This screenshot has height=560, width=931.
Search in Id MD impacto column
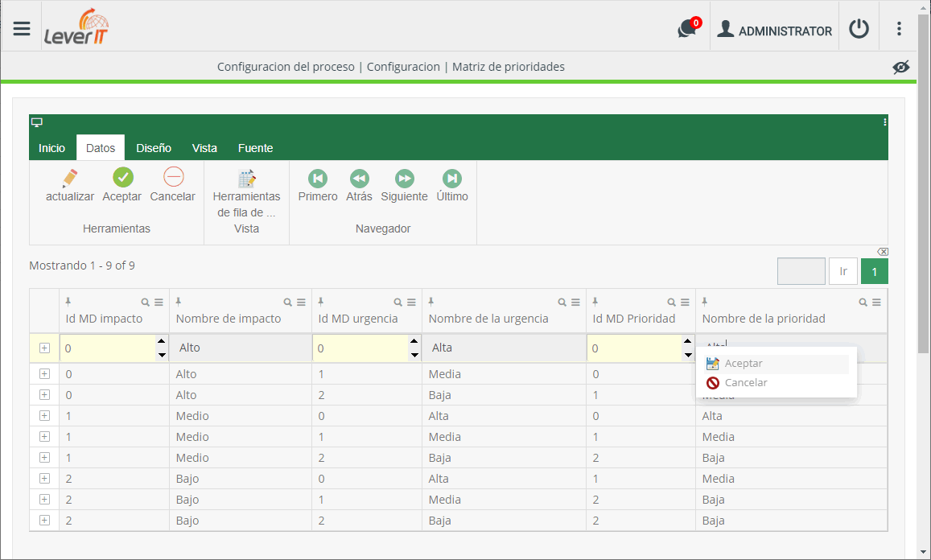[x=145, y=303]
